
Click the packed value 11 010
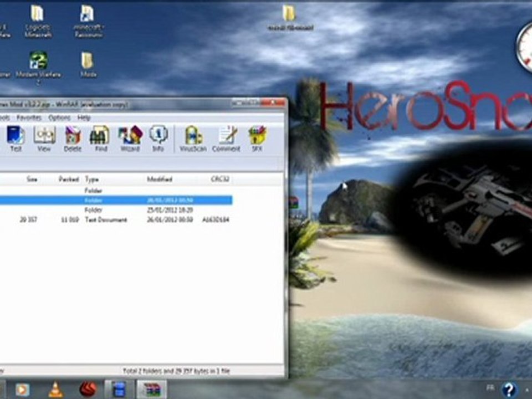tap(70, 220)
